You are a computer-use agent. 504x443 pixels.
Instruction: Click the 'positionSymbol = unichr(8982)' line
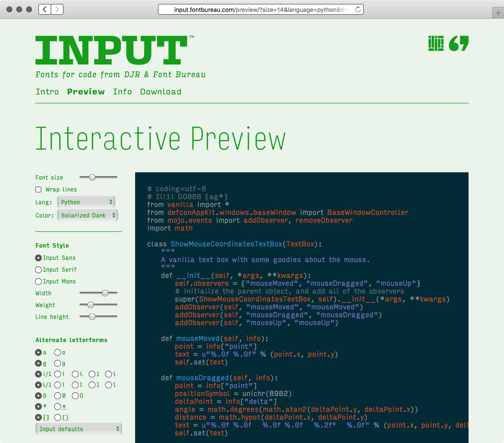(x=233, y=394)
